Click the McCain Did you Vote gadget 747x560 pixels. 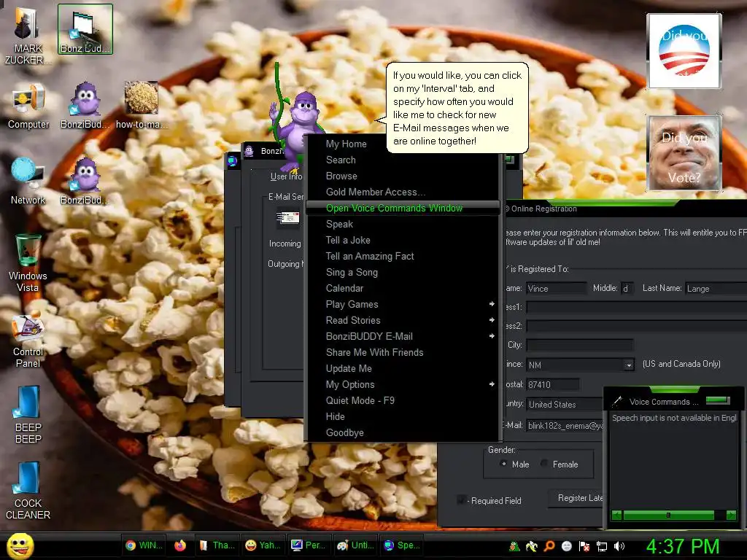pyautogui.click(x=684, y=153)
